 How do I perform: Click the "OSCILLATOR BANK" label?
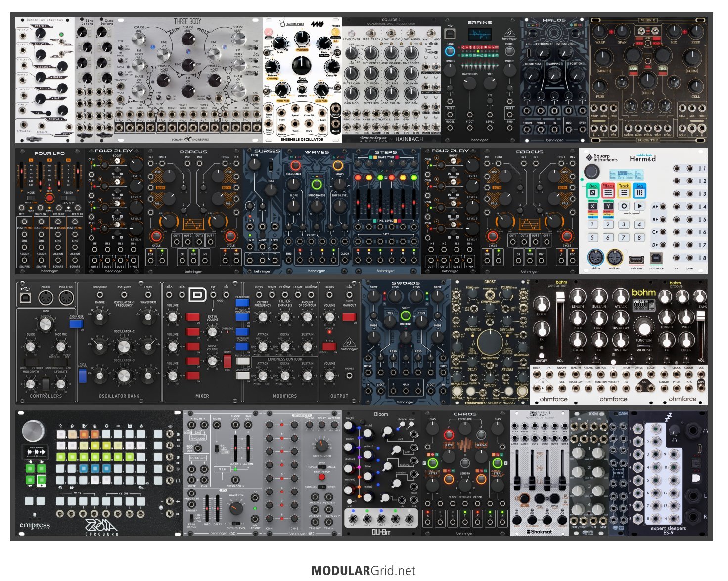(119, 396)
